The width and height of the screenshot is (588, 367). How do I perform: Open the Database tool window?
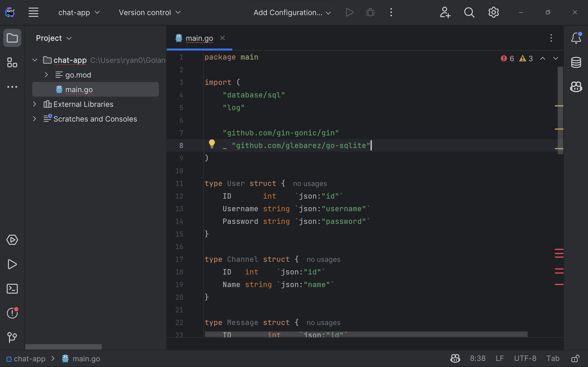pyautogui.click(x=576, y=62)
